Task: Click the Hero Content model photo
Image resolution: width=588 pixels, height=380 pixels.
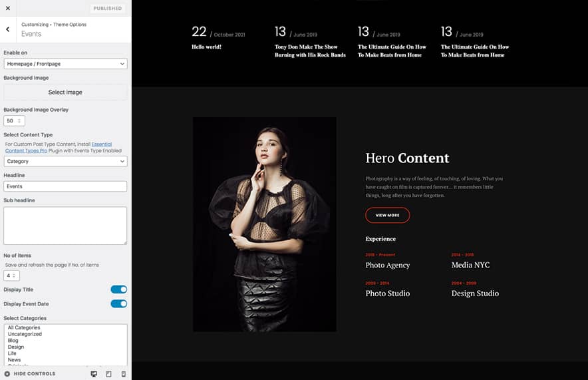Action: (x=264, y=224)
